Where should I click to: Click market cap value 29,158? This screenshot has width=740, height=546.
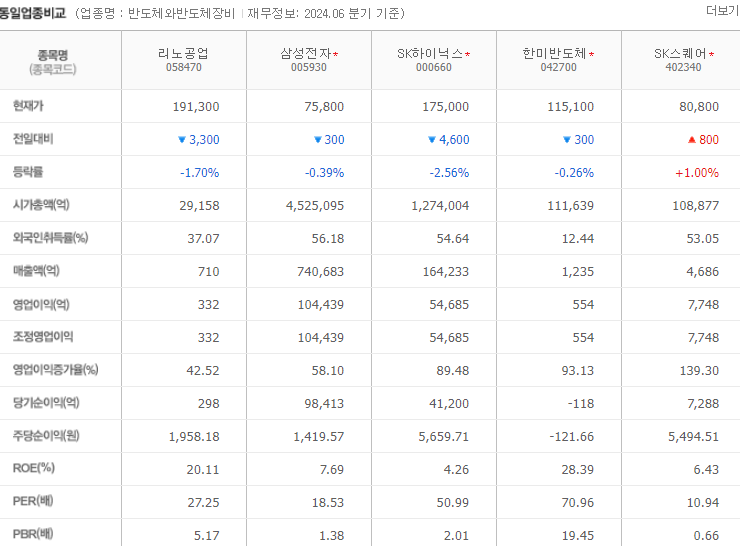(x=199, y=206)
